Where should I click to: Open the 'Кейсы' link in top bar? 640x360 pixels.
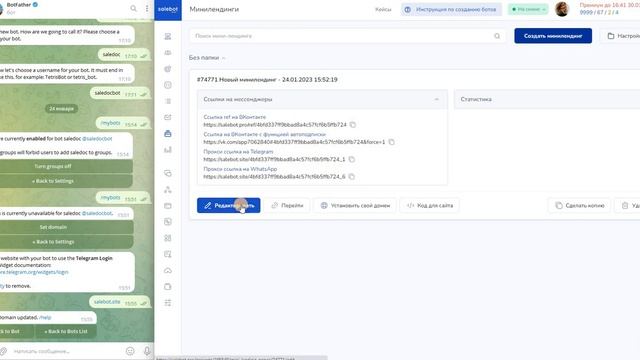(383, 9)
